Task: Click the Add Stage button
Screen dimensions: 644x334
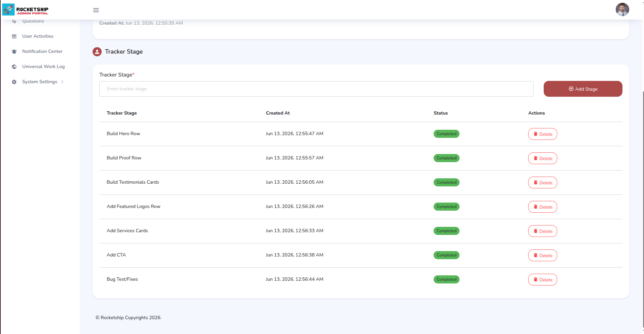Action: click(x=583, y=89)
